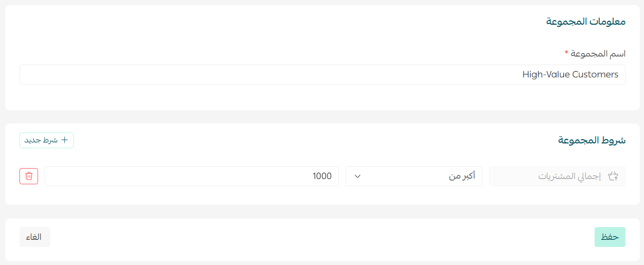Add a new condition via شرط جديد
Screen dimensions: 644x265
pyautogui.click(x=47, y=140)
